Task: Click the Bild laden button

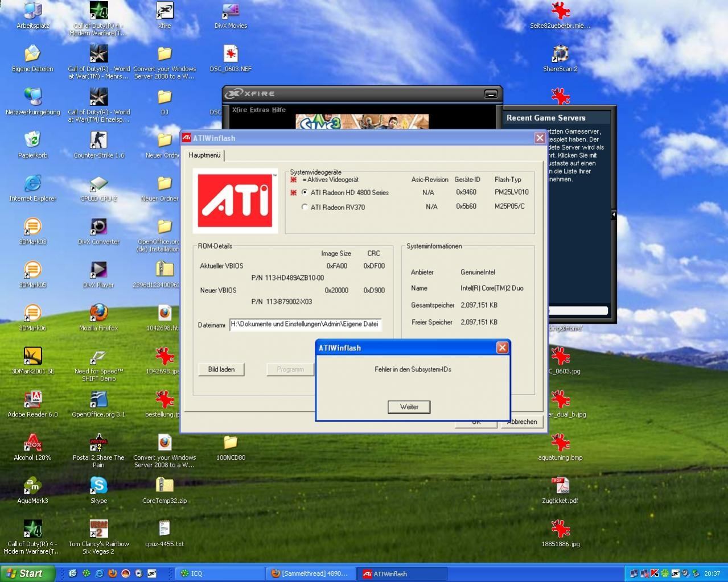Action: [x=221, y=369]
